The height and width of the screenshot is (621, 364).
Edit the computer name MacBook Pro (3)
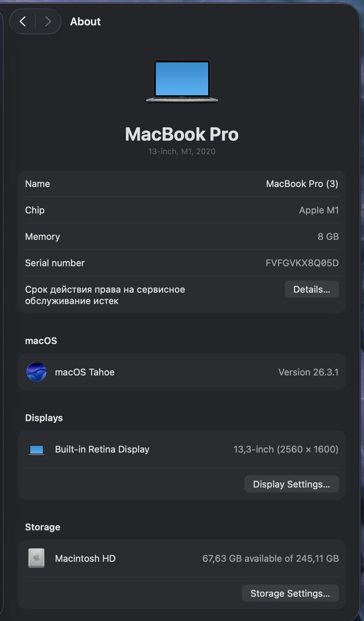click(302, 184)
